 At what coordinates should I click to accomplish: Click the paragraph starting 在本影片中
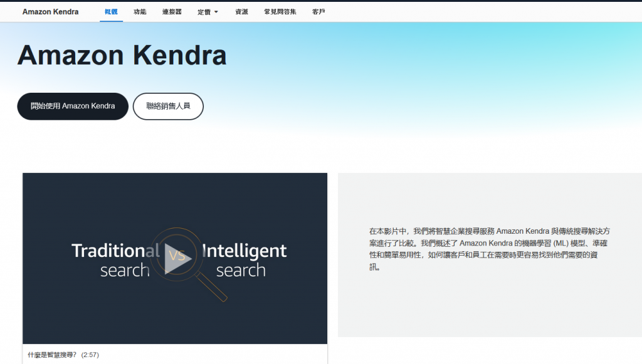pyautogui.click(x=489, y=249)
